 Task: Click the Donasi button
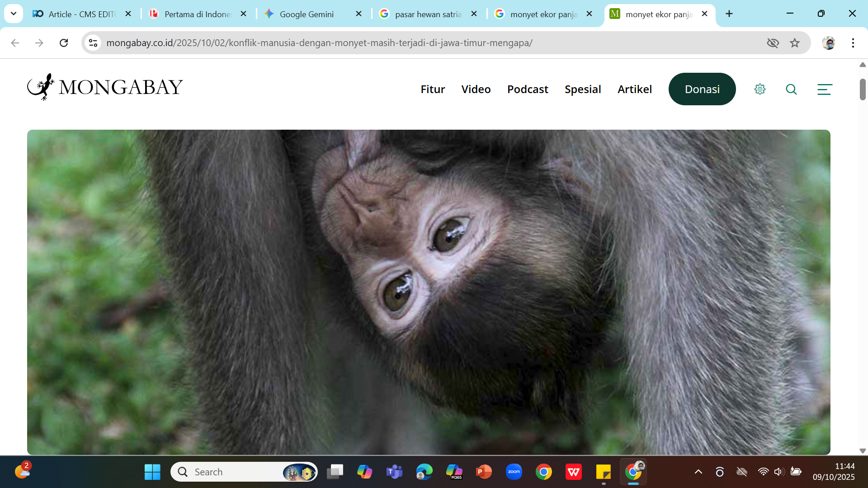pyautogui.click(x=702, y=89)
